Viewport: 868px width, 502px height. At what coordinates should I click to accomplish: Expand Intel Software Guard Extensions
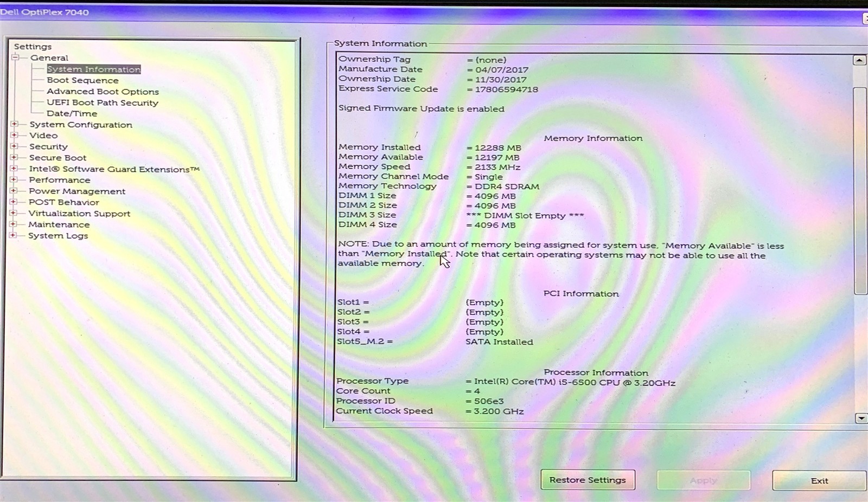pyautogui.click(x=15, y=169)
